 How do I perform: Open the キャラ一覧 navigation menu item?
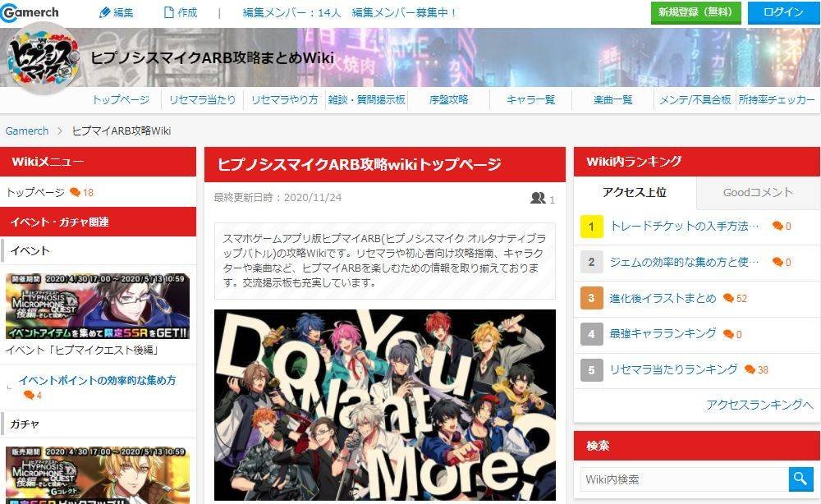530,99
